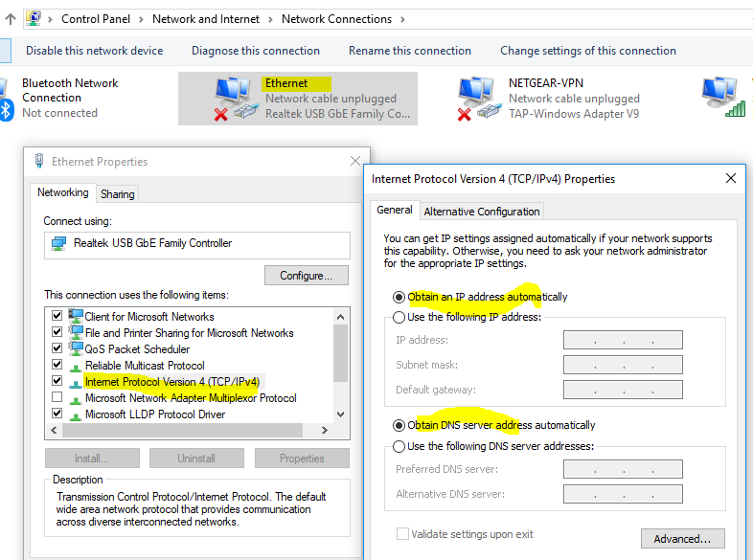Open the General tab in IPv4 Properties
Screen dimensions: 753x560
pyautogui.click(x=395, y=210)
